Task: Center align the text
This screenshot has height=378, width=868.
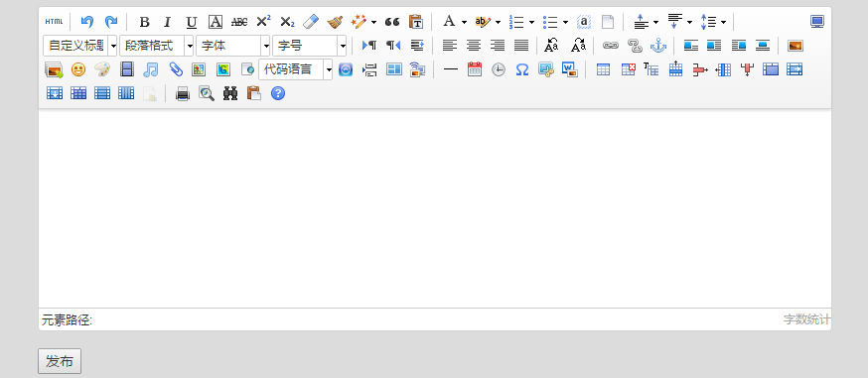Action: click(x=474, y=46)
